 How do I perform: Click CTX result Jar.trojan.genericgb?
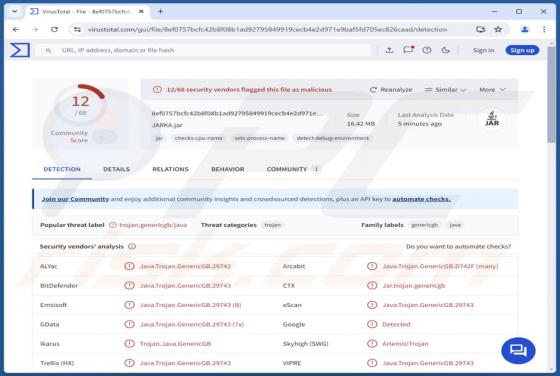(x=414, y=286)
